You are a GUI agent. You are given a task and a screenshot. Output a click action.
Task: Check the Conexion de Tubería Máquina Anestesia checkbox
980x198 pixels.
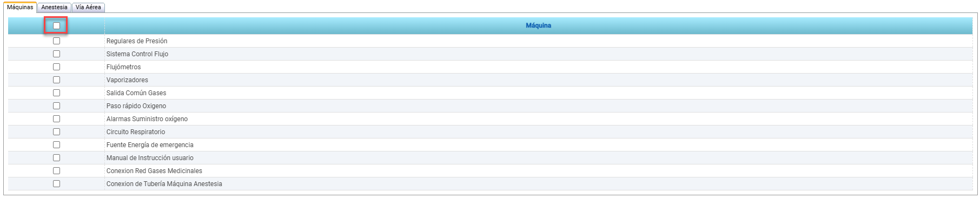(56, 183)
